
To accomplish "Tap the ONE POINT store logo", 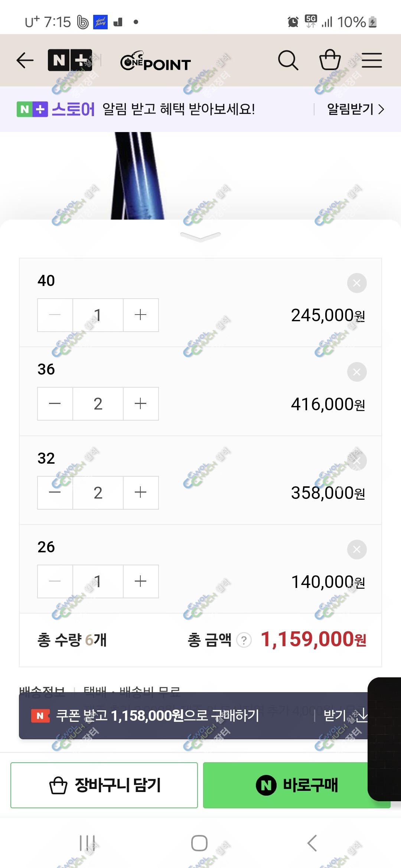I will 155,61.
